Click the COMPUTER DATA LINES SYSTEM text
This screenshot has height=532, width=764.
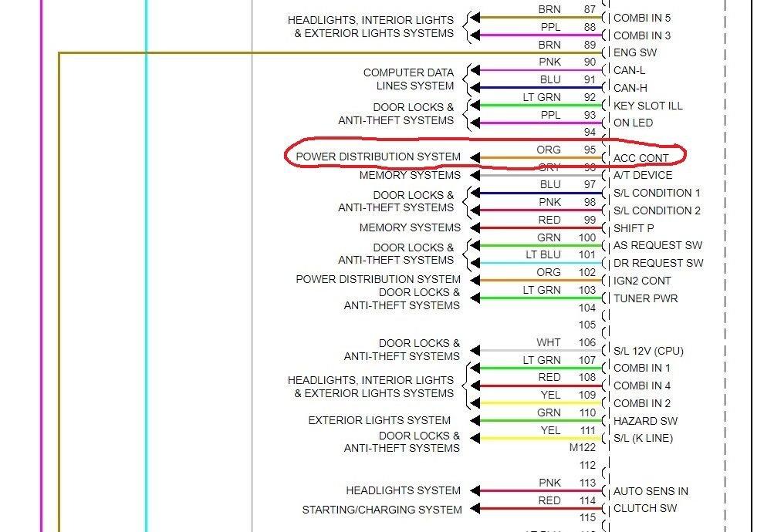408,79
